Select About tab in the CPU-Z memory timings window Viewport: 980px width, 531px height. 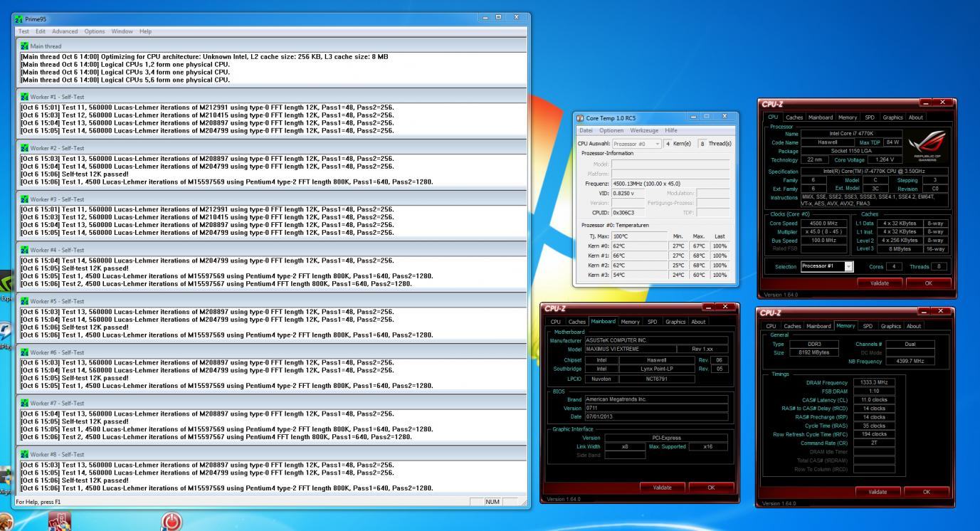coord(915,326)
